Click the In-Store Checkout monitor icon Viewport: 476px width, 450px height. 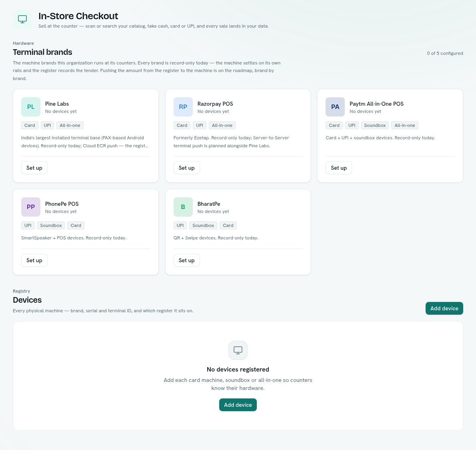(x=22, y=19)
